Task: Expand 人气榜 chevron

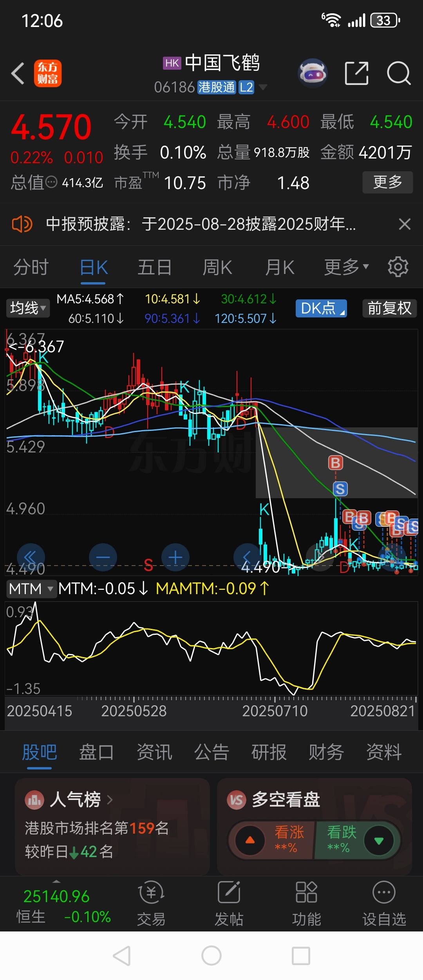Action: tap(110, 800)
